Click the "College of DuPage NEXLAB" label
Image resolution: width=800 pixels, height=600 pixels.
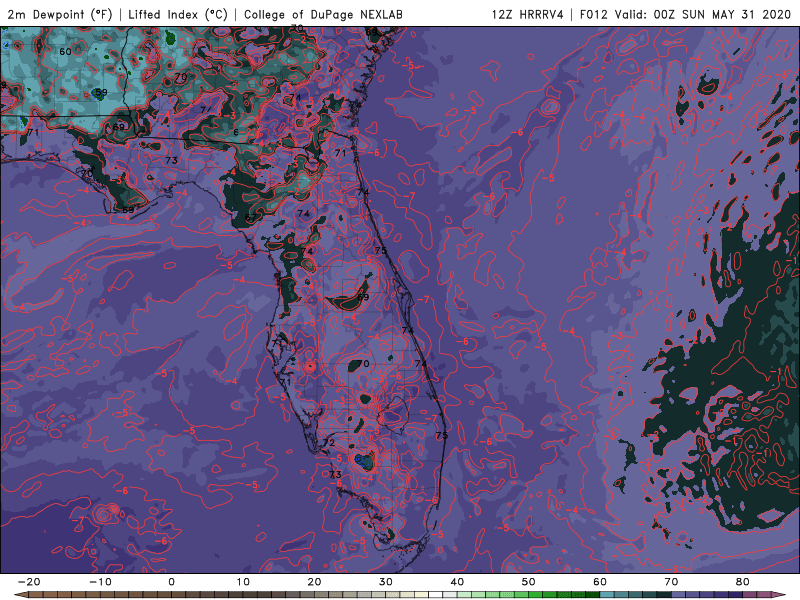tap(323, 15)
